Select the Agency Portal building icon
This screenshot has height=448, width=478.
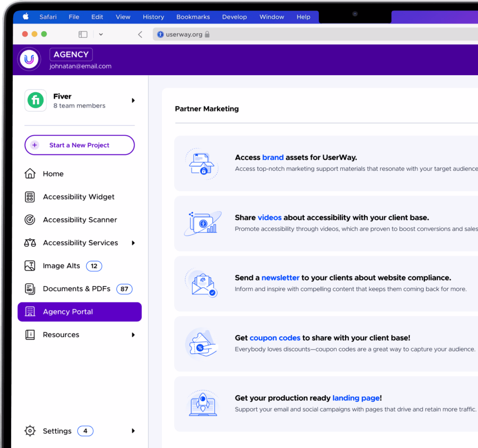tap(30, 312)
